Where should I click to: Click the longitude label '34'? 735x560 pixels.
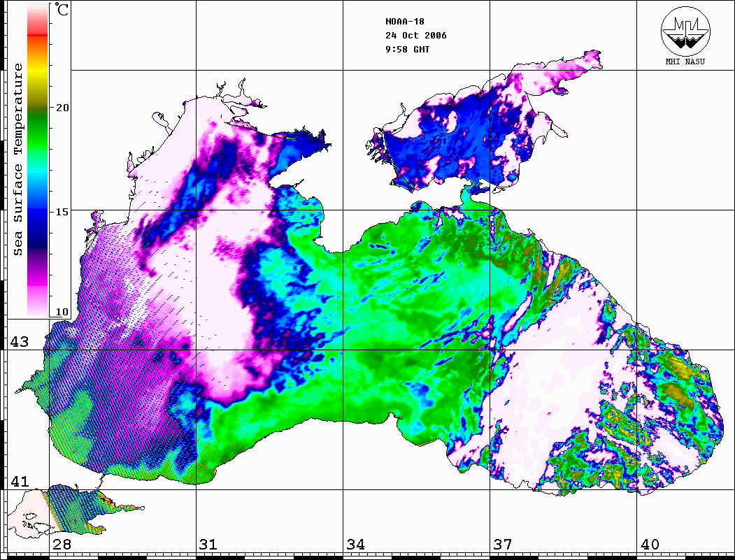click(355, 544)
